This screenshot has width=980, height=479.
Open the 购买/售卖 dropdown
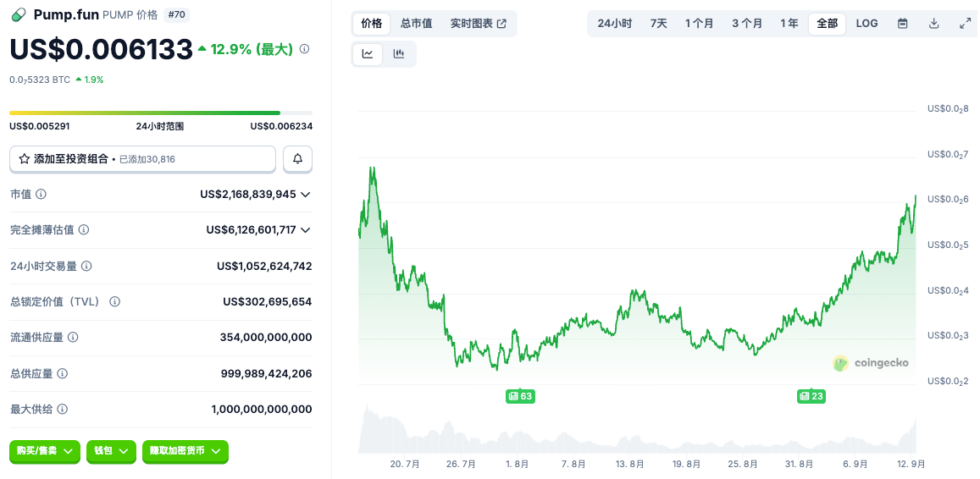pos(46,452)
